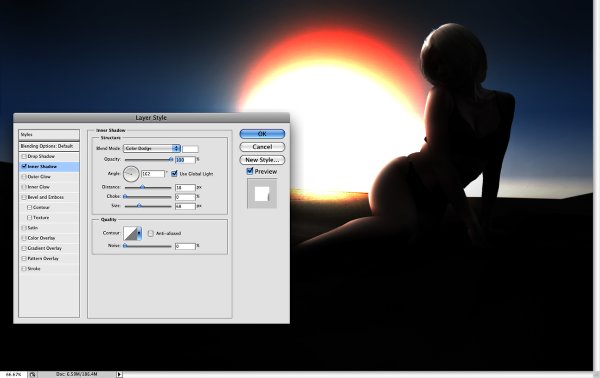
Task: Click the Distance slider handle
Action: [x=142, y=187]
